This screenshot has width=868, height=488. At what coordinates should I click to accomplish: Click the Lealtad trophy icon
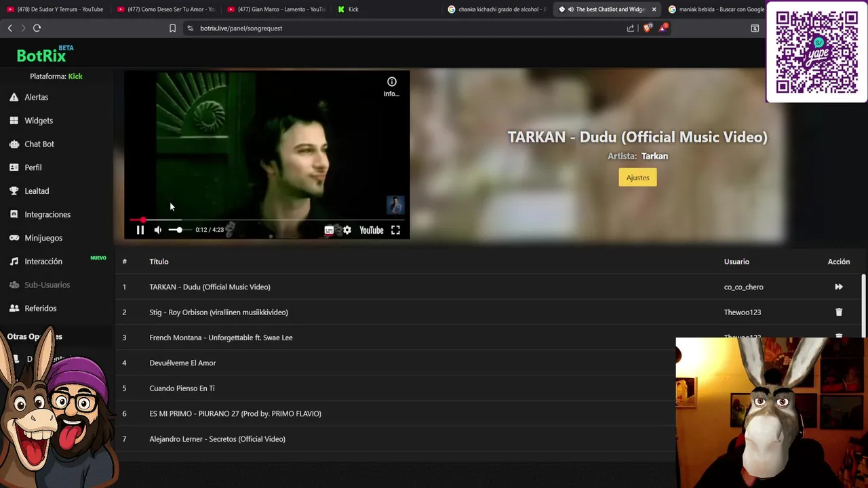pos(14,191)
